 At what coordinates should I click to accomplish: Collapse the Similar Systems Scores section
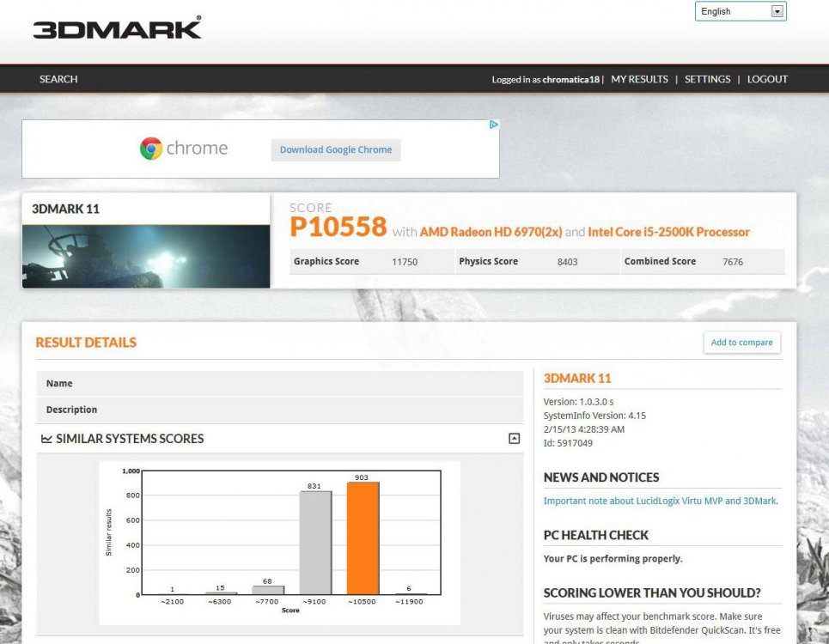(x=514, y=439)
